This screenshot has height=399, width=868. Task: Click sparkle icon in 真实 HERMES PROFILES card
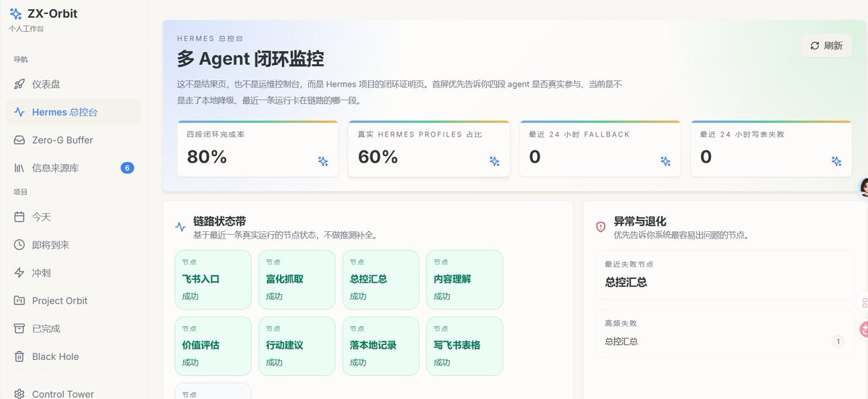pos(495,161)
